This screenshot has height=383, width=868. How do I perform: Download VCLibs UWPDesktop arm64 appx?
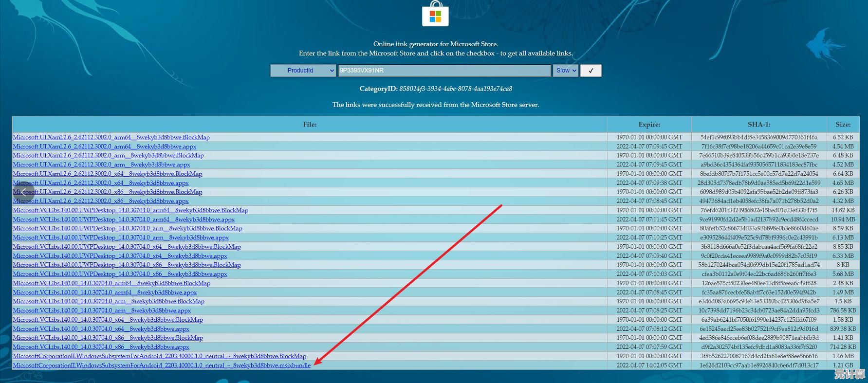point(124,219)
